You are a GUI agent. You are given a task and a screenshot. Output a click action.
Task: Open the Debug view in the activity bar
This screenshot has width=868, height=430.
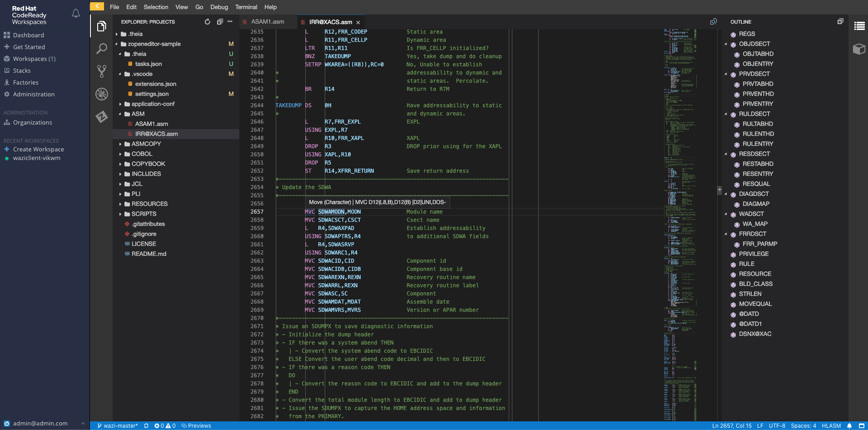[x=101, y=94]
